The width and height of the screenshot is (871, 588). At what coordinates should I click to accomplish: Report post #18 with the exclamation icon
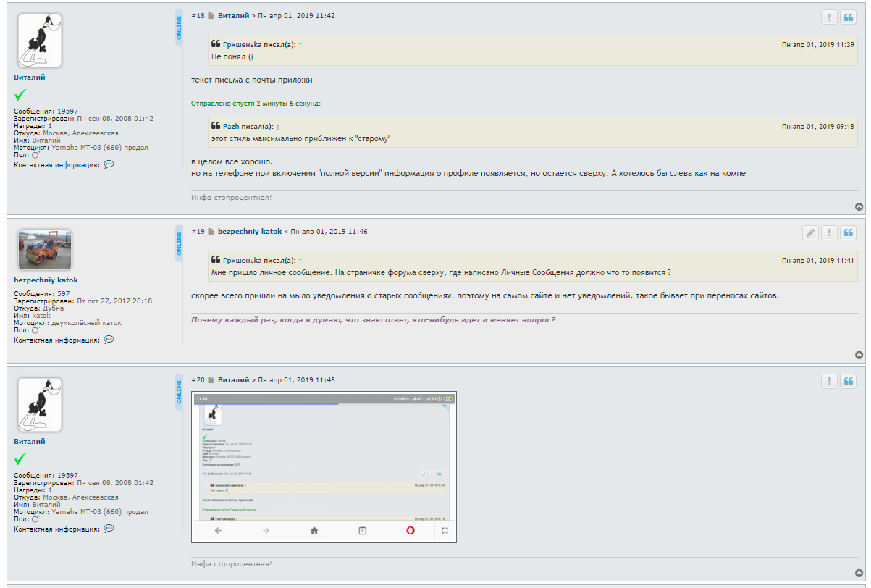tap(829, 17)
